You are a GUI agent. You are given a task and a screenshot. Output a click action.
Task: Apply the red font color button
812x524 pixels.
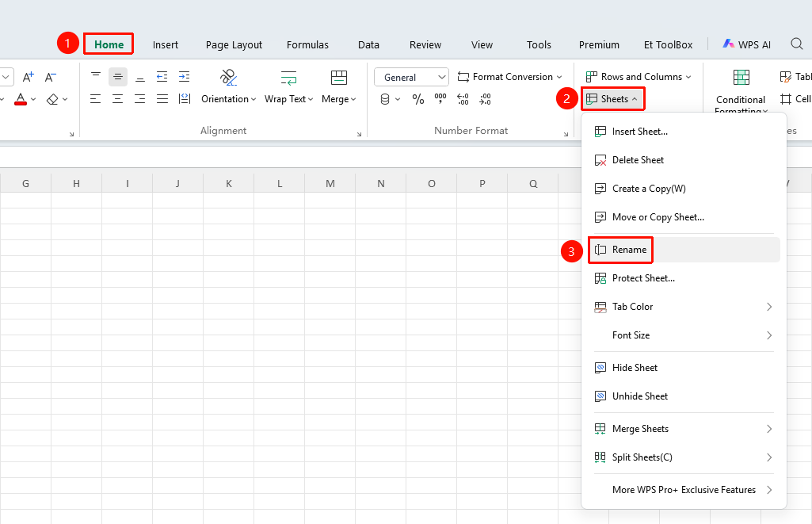21,99
